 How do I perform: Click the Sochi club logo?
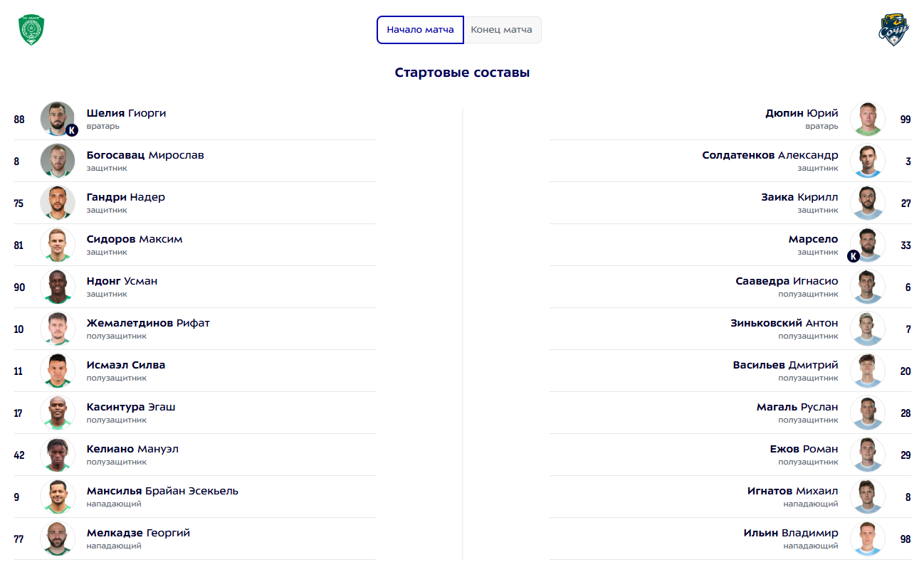(x=893, y=31)
